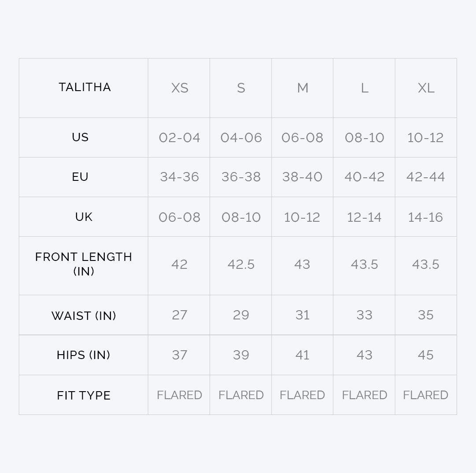This screenshot has height=473, width=476.
Task: Click the FRONT LENGTH (IN) row label
Action: pos(84,264)
